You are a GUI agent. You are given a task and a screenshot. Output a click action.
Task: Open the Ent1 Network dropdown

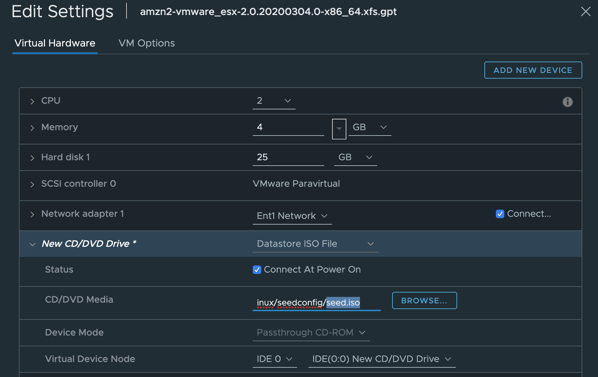292,216
